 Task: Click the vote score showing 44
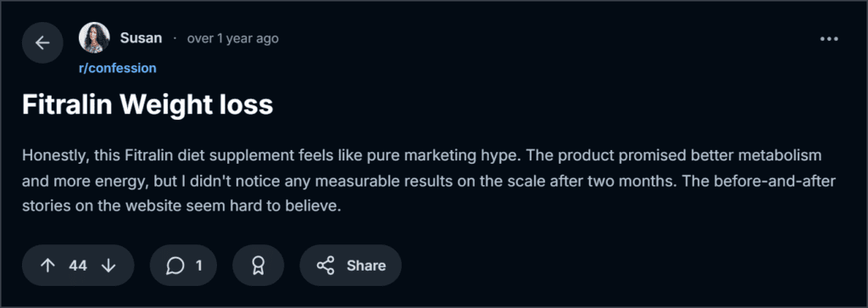pyautogui.click(x=78, y=266)
